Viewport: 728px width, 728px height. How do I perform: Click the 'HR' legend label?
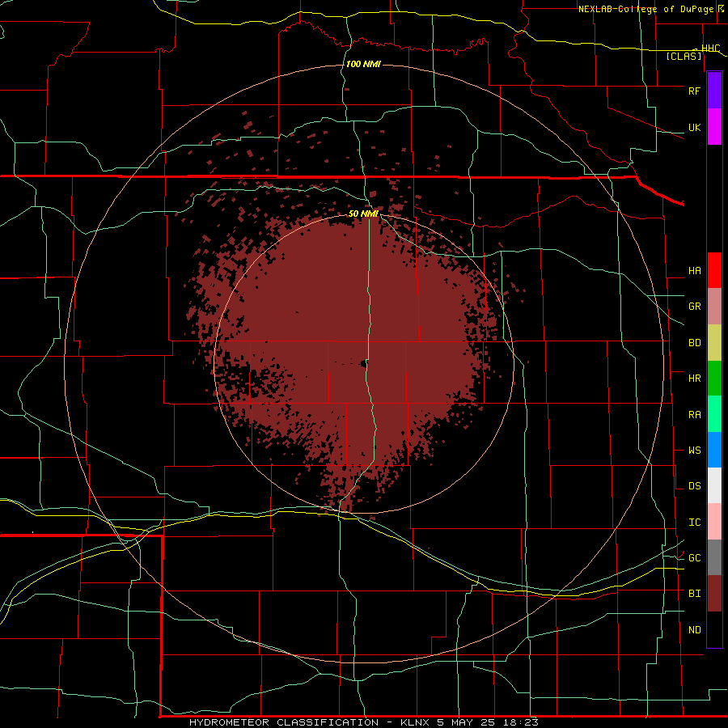(694, 379)
